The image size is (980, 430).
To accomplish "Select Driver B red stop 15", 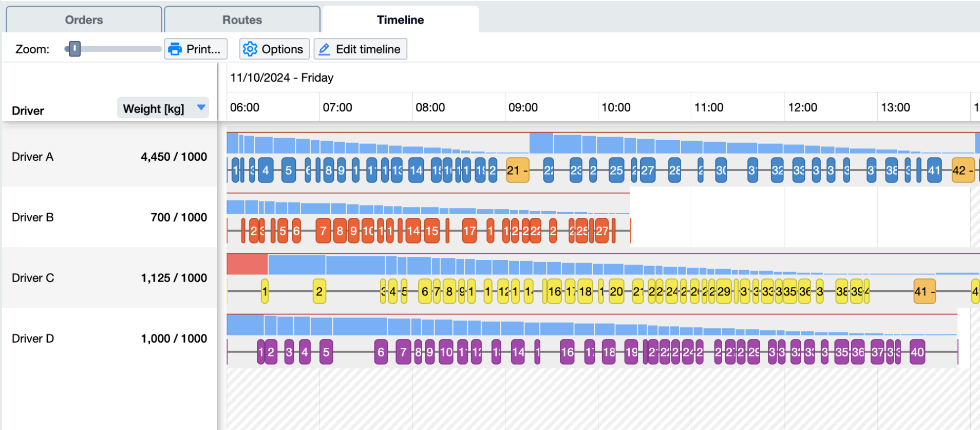I will tap(432, 231).
